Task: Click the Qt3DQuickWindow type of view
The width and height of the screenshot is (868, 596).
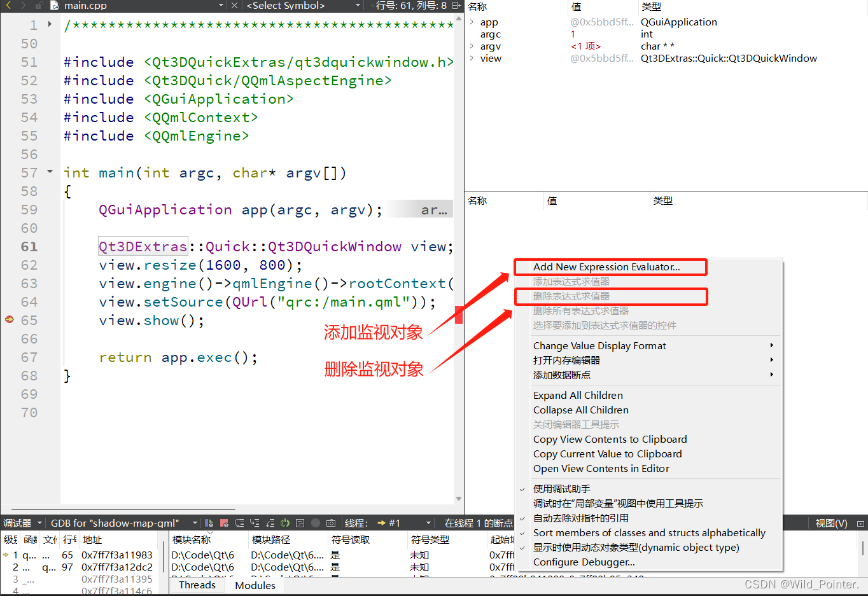Action: tap(729, 58)
